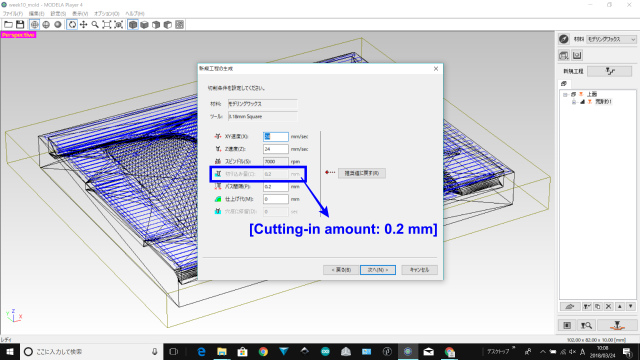Image resolution: width=640 pixels, height=360 pixels.
Task: Select the roughing 1 process in tree
Action: [603, 102]
